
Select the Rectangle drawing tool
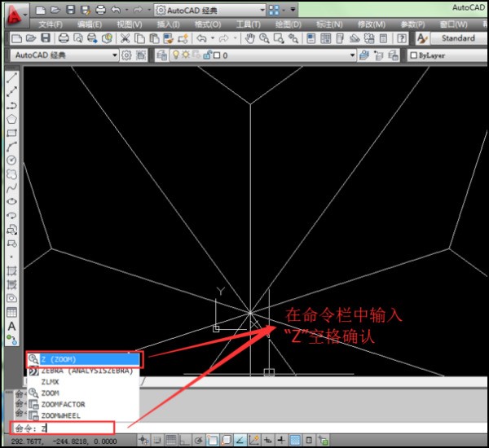11,133
